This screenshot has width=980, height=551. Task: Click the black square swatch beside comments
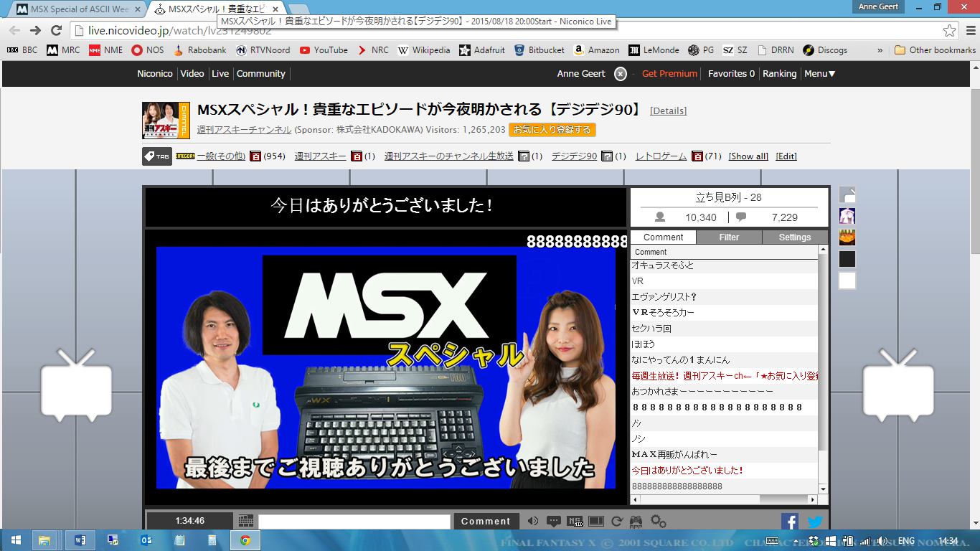click(847, 259)
